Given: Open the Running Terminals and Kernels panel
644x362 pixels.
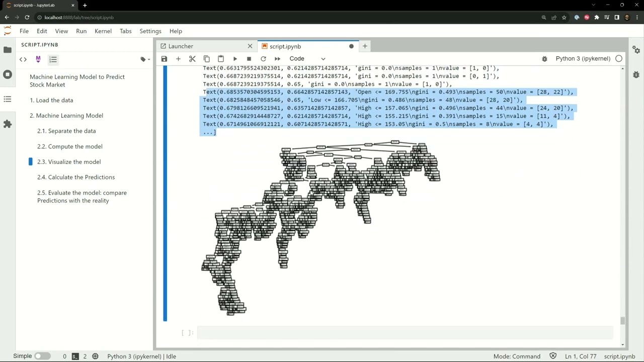Looking at the screenshot, I should pyautogui.click(x=8, y=74).
